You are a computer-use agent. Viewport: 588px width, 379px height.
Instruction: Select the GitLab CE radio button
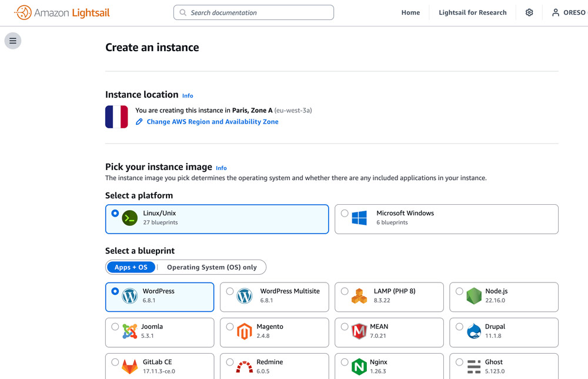(x=115, y=362)
